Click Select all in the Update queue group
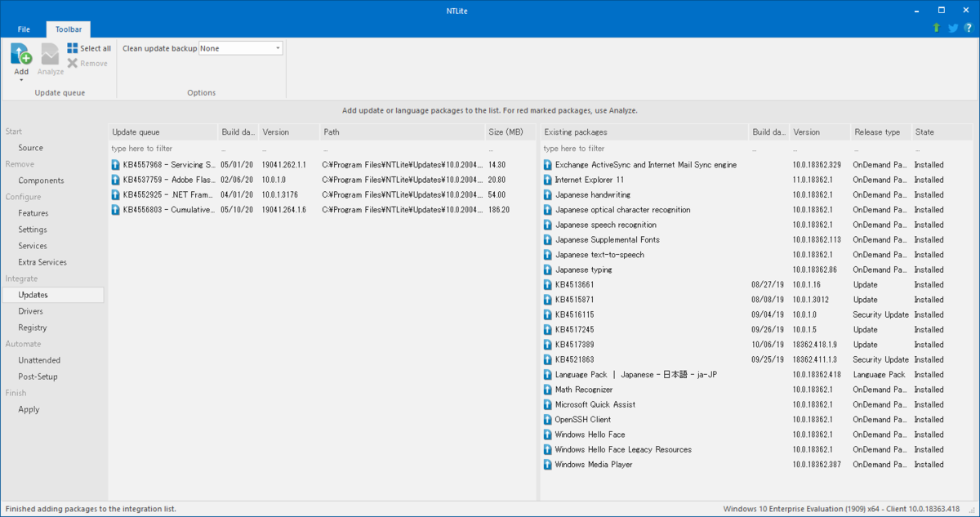This screenshot has width=980, height=517. coord(89,49)
